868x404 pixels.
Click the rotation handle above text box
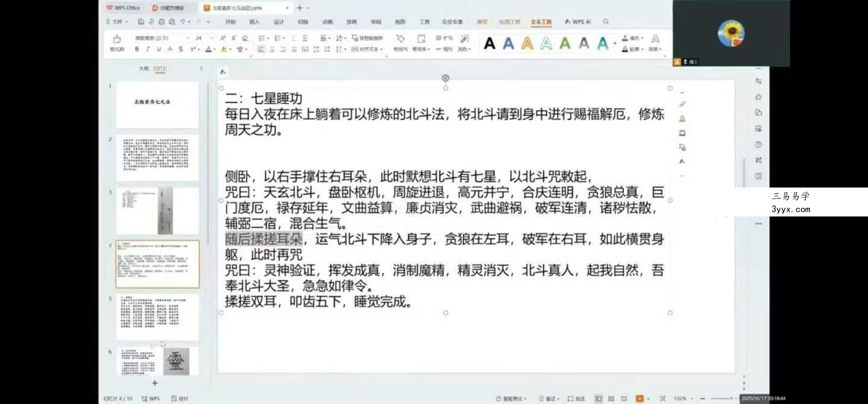pos(445,78)
